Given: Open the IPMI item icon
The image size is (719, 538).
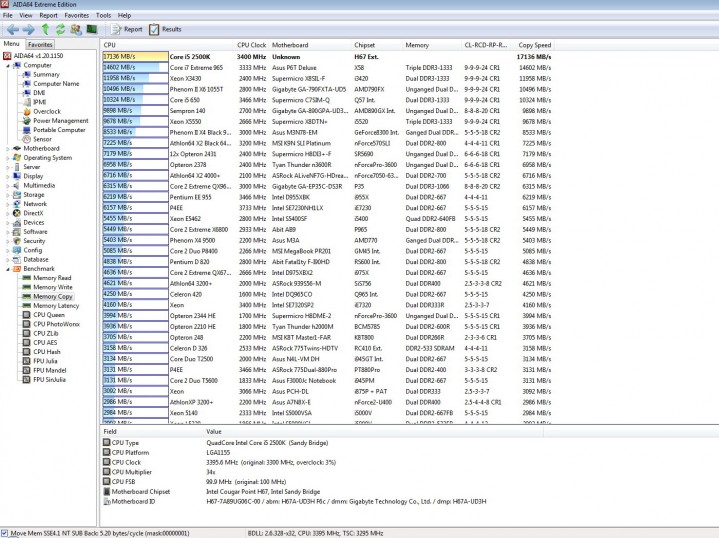Looking at the screenshot, I should click(27, 102).
